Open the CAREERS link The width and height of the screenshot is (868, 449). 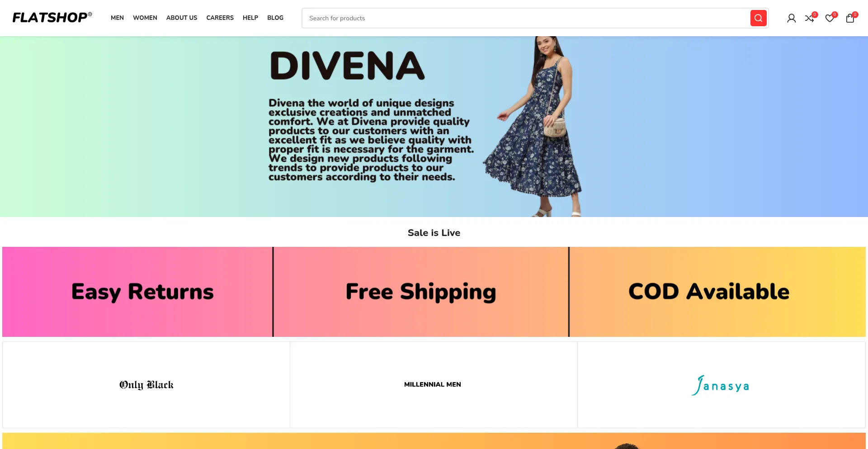coord(220,18)
